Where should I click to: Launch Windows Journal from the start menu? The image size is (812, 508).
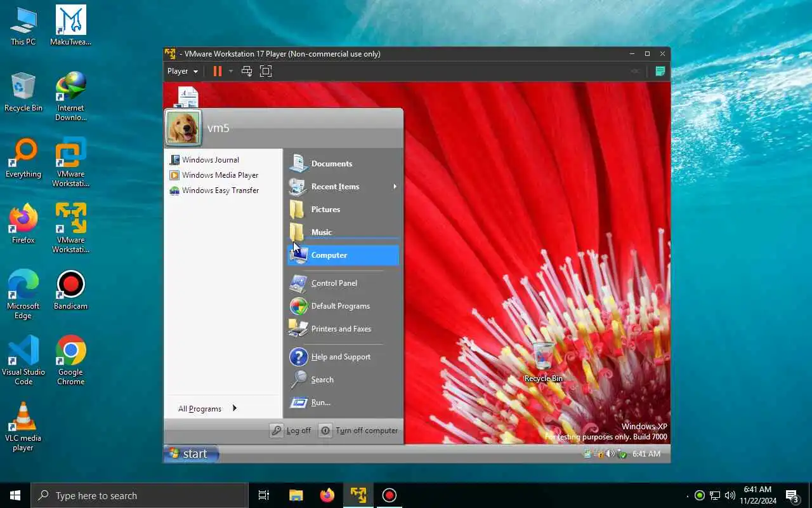click(x=204, y=160)
